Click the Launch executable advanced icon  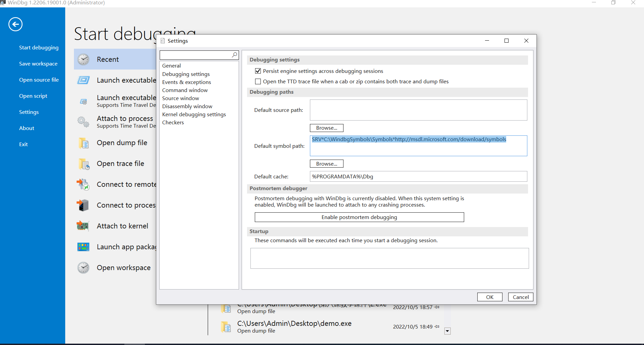83,101
